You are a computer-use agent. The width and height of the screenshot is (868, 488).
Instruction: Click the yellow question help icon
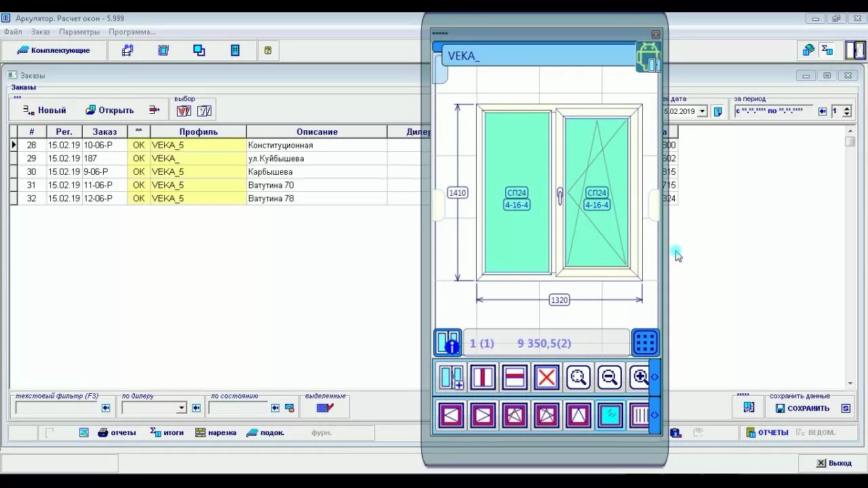268,50
